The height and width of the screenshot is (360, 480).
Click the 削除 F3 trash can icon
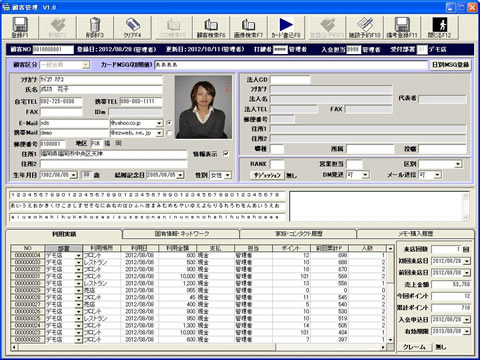(x=95, y=27)
